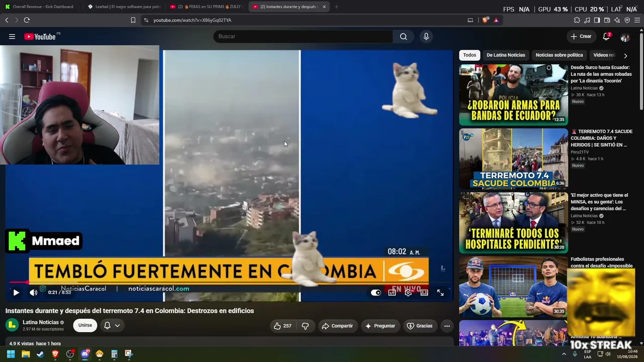Viewport: 644px width, 362px height.
Task: Open the account avatar menu
Action: coord(625,37)
